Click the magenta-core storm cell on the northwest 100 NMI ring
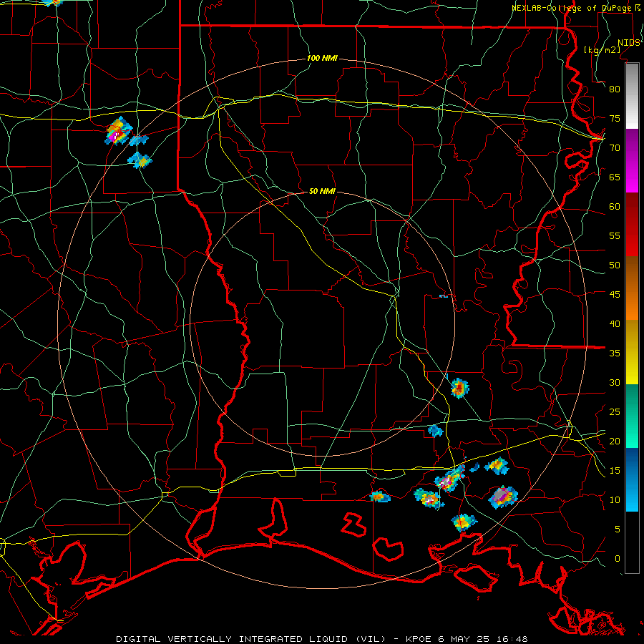Screen dimensions: 644x644 click(118, 132)
